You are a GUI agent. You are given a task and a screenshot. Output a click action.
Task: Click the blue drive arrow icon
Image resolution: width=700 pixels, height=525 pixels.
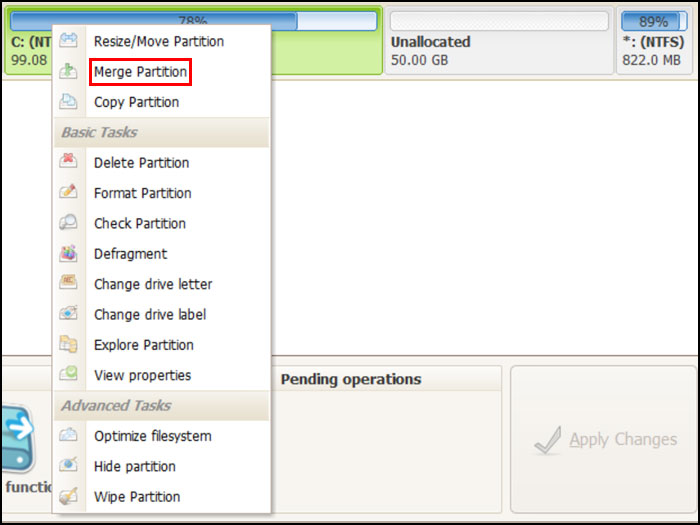pyautogui.click(x=18, y=438)
